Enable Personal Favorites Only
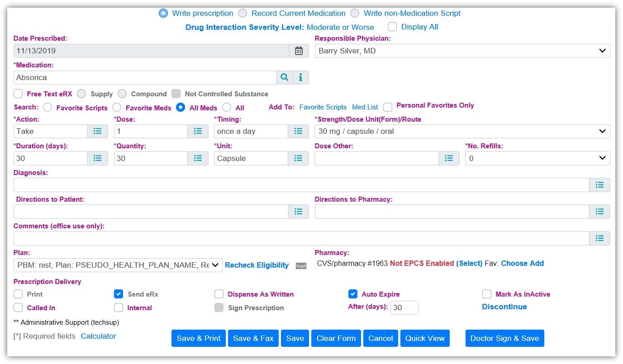Image resolution: width=623 pixels, height=364 pixels. [388, 107]
